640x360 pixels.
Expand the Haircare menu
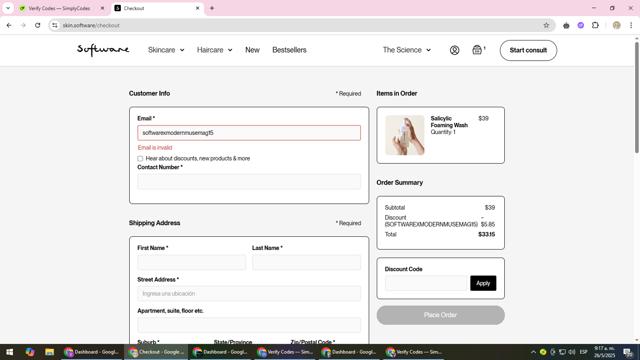point(215,50)
